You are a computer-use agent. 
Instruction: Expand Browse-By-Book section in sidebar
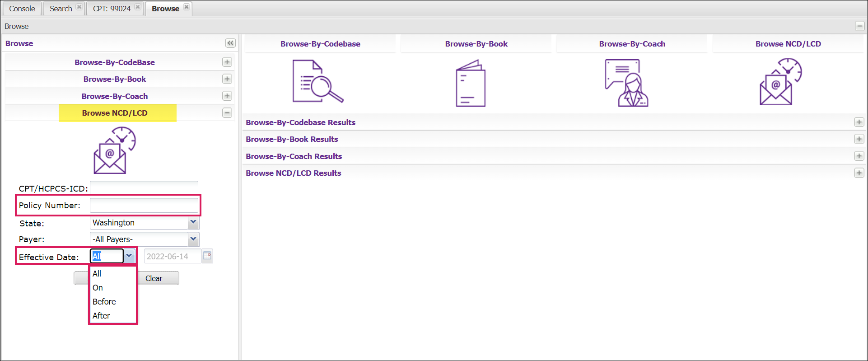click(227, 79)
